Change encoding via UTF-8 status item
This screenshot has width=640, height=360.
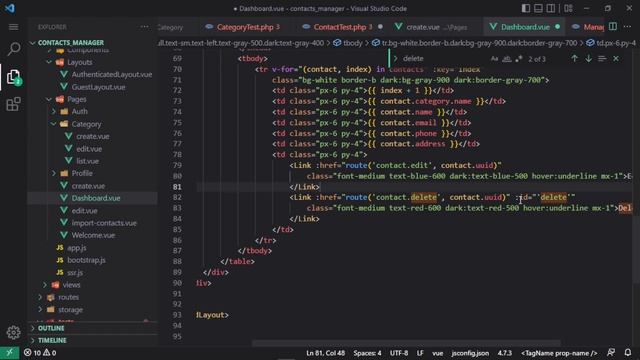pos(399,353)
